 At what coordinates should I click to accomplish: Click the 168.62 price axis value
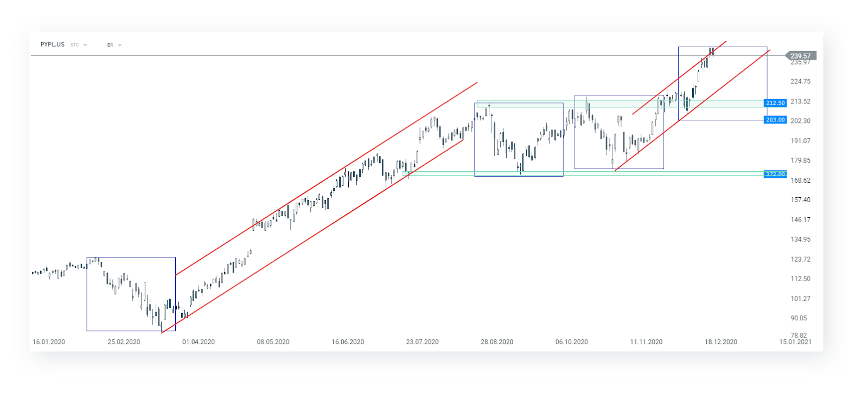click(x=800, y=180)
